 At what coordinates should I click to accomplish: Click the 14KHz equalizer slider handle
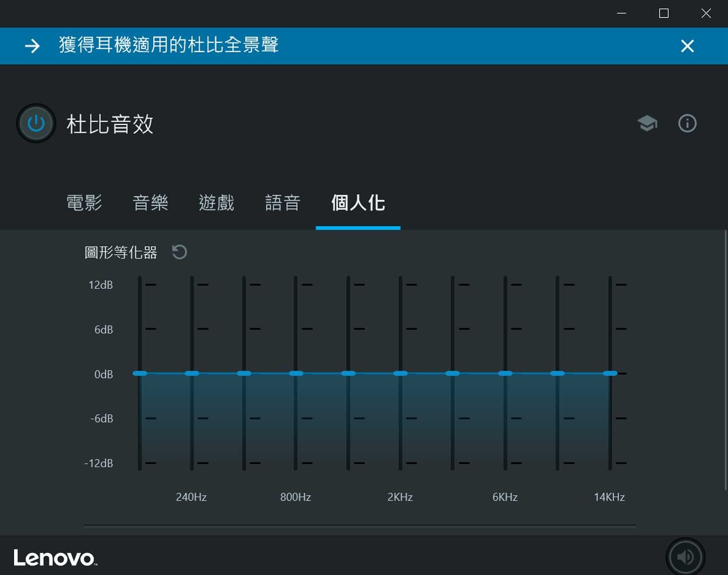point(610,373)
